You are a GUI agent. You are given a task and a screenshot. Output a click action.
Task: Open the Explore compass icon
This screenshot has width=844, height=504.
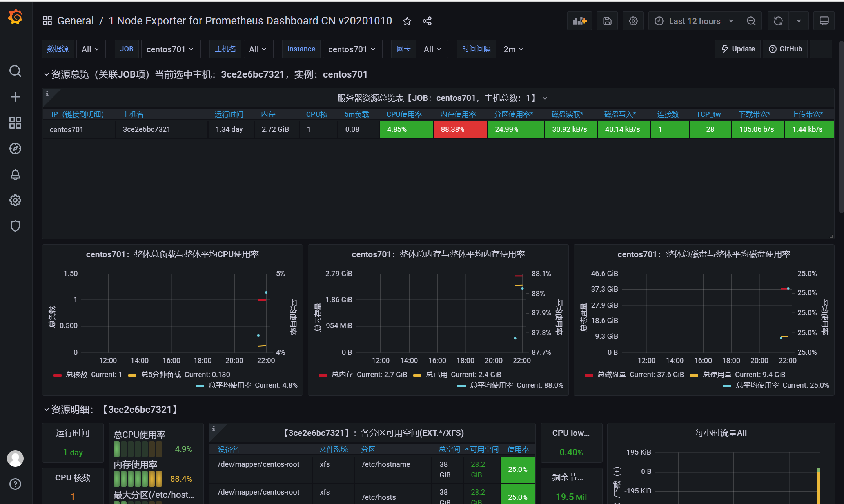[15, 149]
